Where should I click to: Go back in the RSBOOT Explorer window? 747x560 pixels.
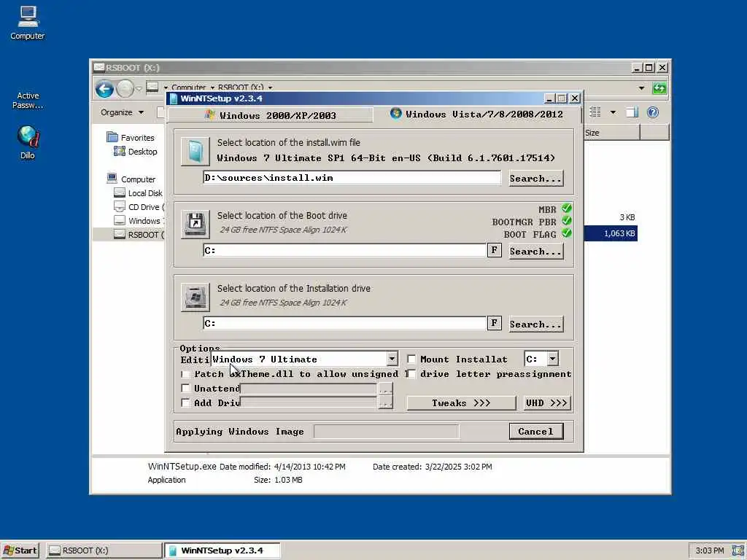(104, 88)
